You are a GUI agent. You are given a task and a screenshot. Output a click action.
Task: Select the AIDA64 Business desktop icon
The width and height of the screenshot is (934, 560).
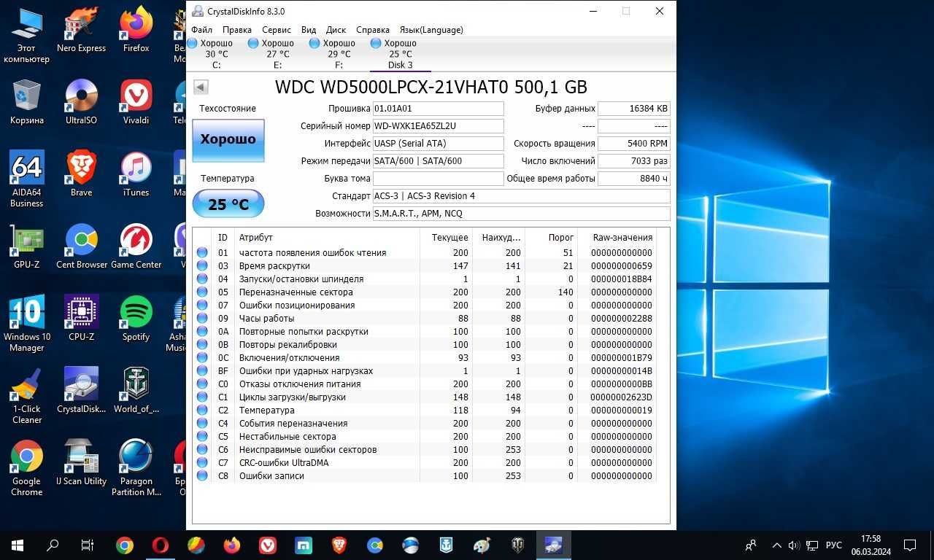point(26,179)
